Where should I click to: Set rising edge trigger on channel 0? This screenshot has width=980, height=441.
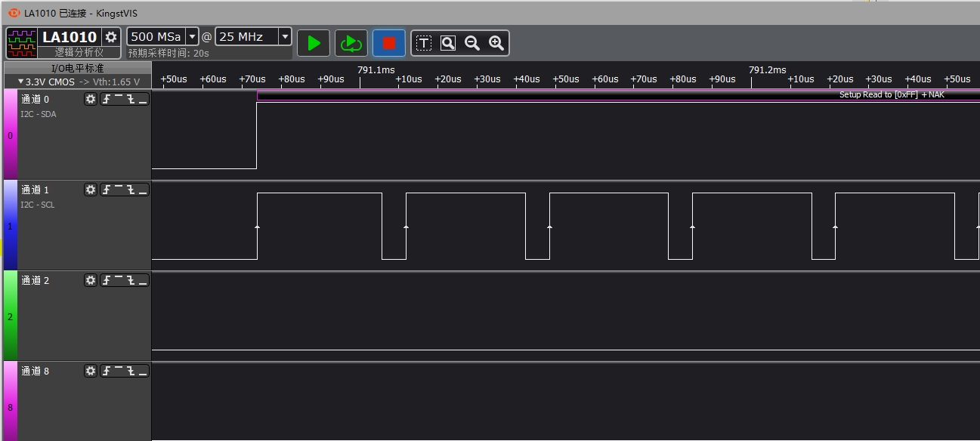point(107,99)
